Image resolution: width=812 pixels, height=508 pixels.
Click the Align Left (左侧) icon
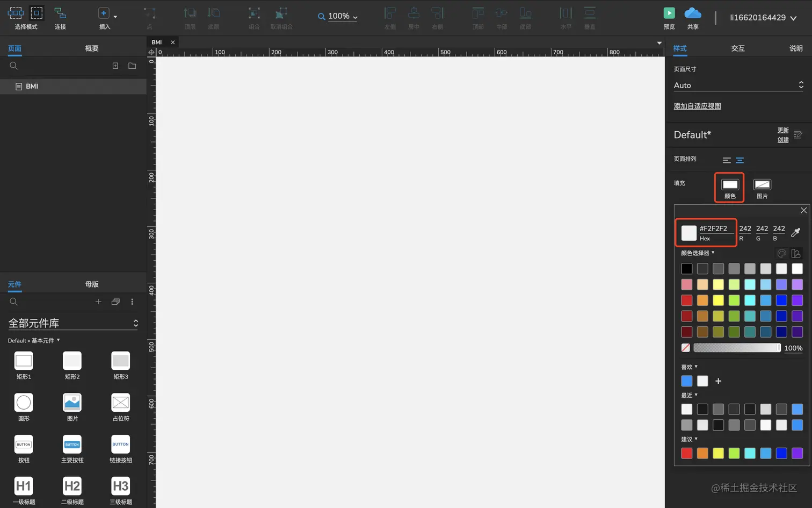pyautogui.click(x=390, y=13)
